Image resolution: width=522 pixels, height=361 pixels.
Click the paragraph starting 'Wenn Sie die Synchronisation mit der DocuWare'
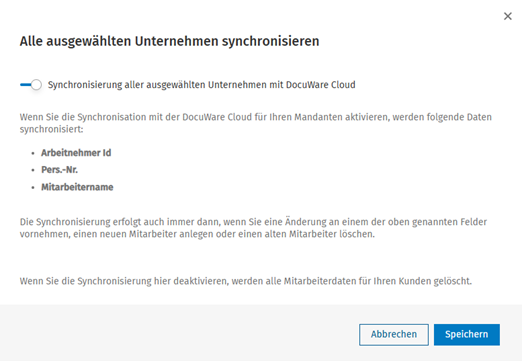point(256,123)
